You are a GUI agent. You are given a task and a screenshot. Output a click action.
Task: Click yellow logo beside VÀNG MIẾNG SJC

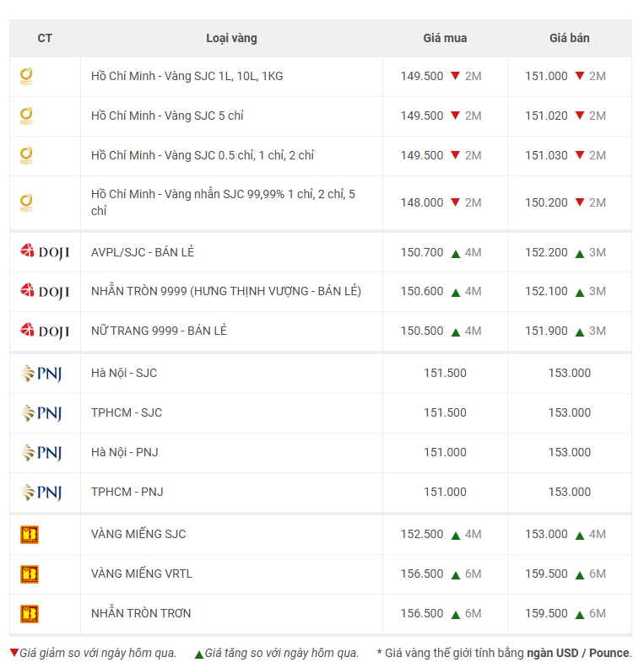(30, 534)
